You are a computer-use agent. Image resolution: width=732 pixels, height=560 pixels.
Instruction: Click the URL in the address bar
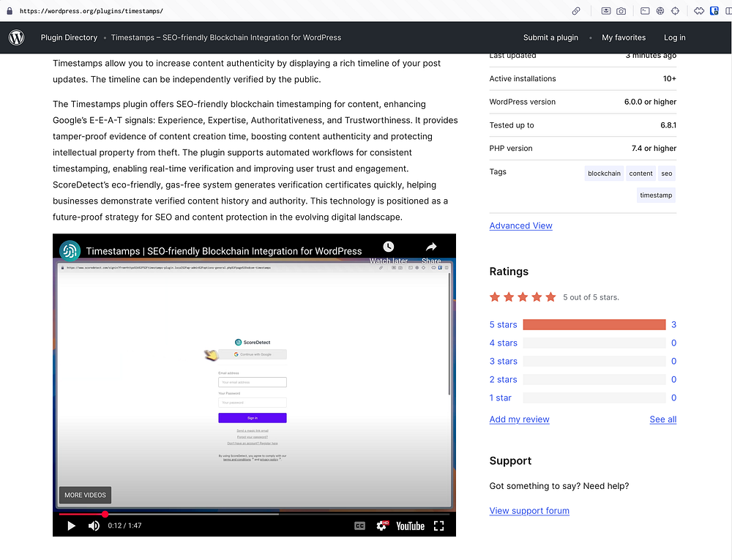pos(91,11)
